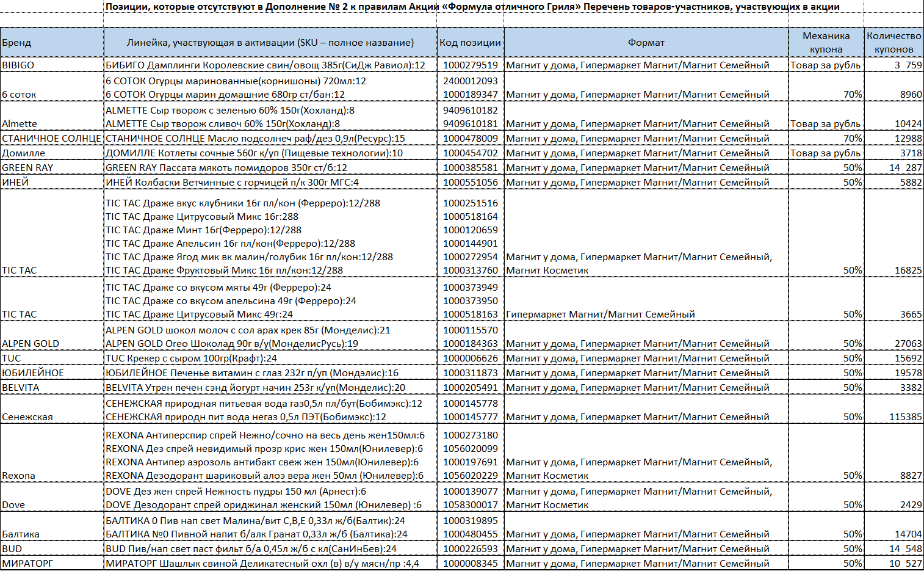Select "REXONA Дезодорант шариковый алоэ вера" line
The width and height of the screenshot is (924, 571).
[264, 475]
